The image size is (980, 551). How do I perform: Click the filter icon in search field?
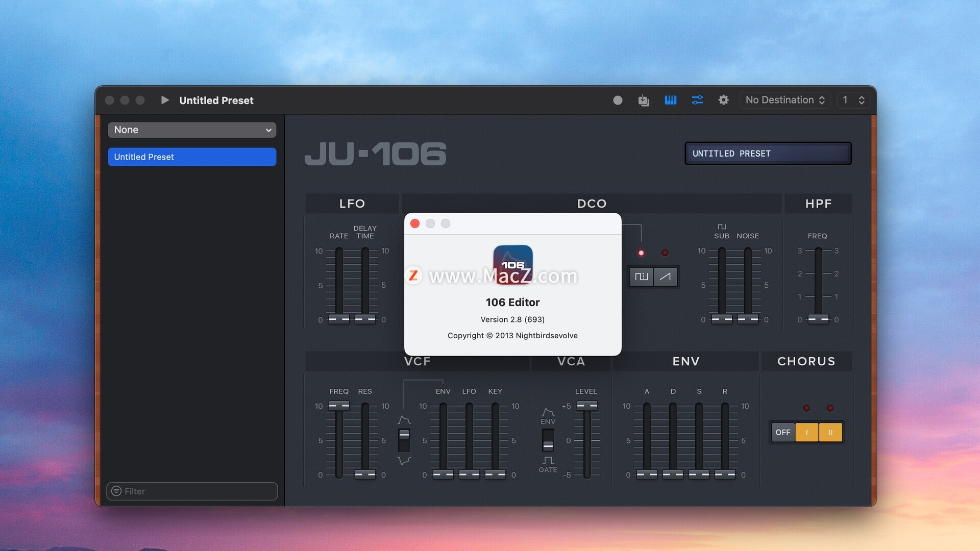(116, 491)
